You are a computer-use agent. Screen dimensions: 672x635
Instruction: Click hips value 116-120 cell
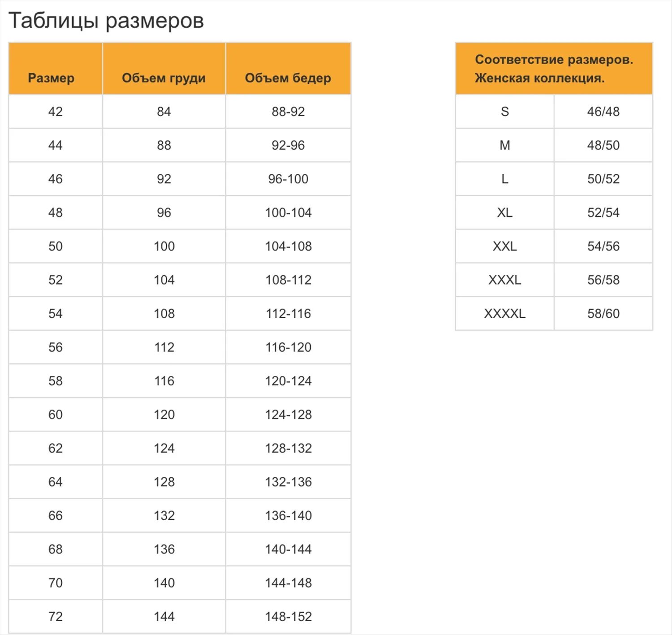(x=288, y=347)
